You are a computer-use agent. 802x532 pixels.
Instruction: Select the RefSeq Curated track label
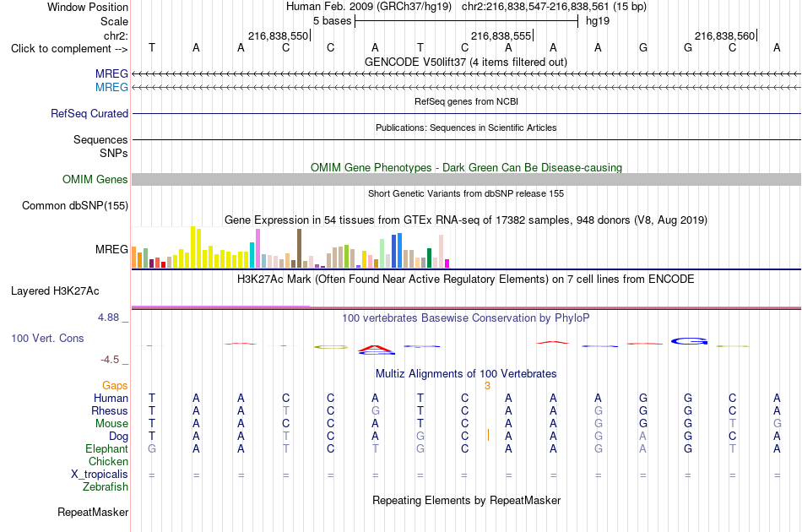click(89, 113)
